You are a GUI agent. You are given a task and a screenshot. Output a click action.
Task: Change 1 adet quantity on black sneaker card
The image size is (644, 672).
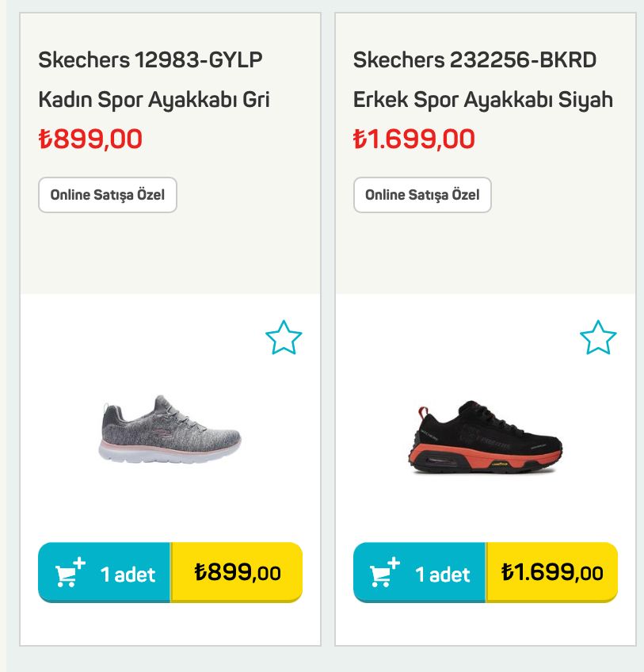pyautogui.click(x=444, y=573)
